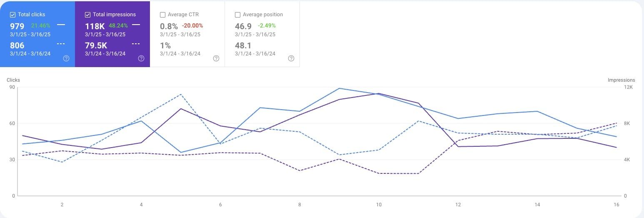Click day 16 on the chart x-axis
This screenshot has width=644, height=218.
(616, 205)
